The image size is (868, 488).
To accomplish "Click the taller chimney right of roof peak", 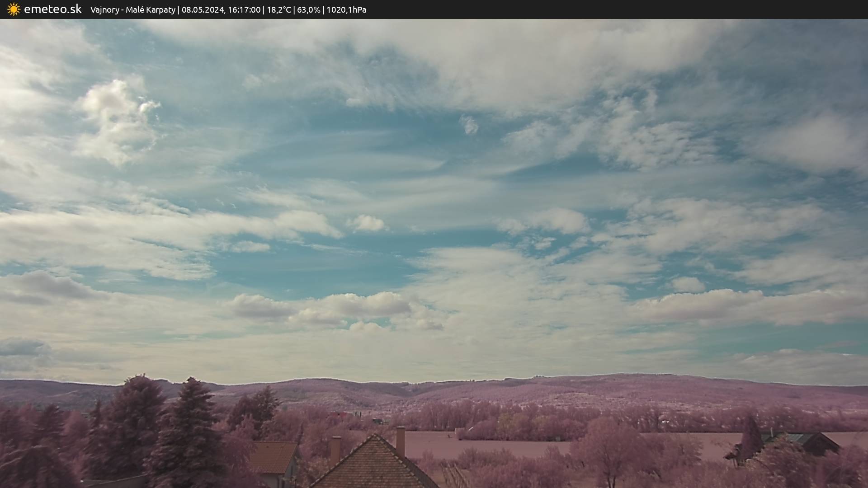I will coord(401,441).
